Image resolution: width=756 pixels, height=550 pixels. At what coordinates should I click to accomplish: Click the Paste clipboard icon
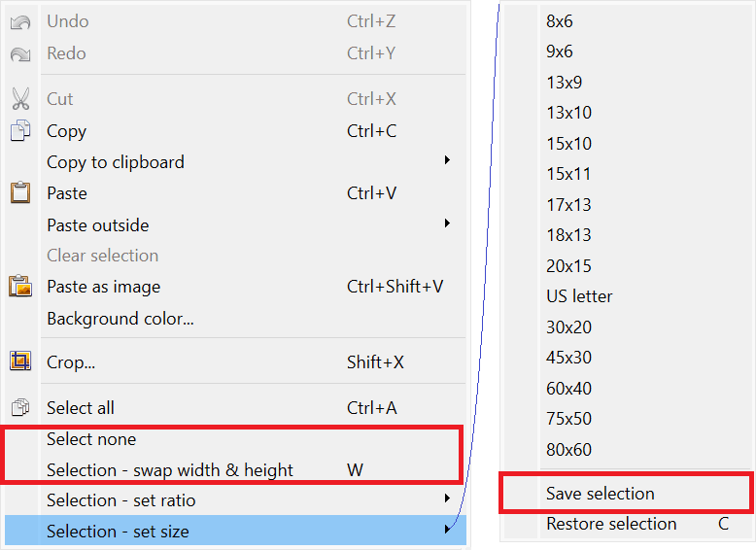coord(20,193)
